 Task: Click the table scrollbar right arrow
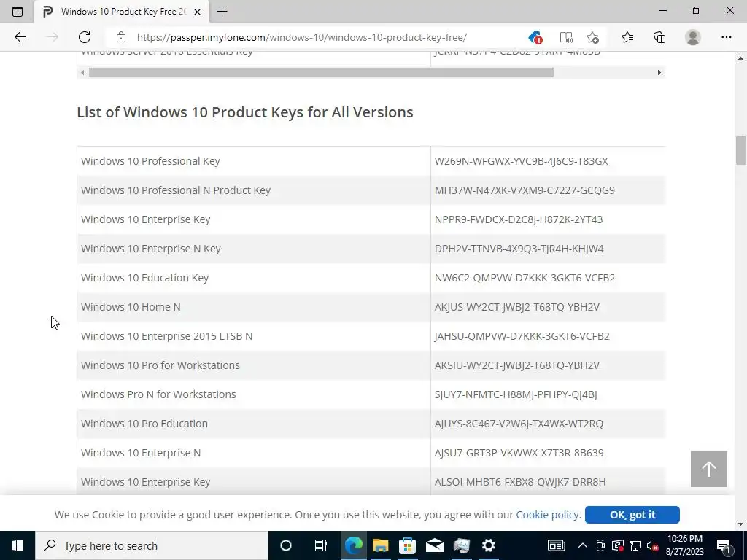[x=659, y=72]
